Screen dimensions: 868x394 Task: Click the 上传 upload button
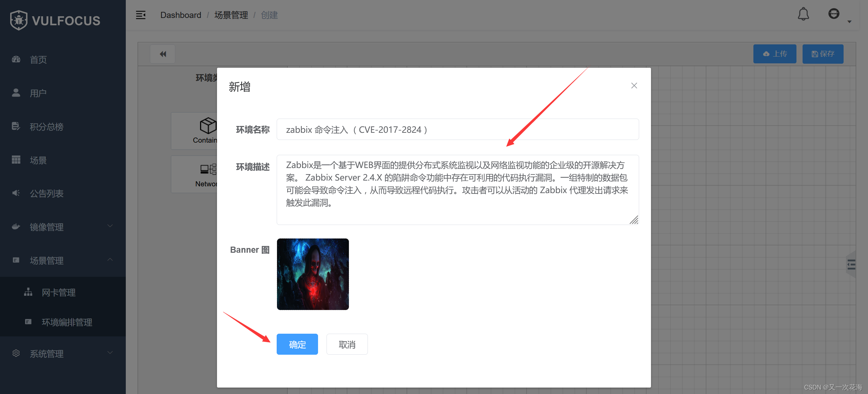click(x=775, y=54)
